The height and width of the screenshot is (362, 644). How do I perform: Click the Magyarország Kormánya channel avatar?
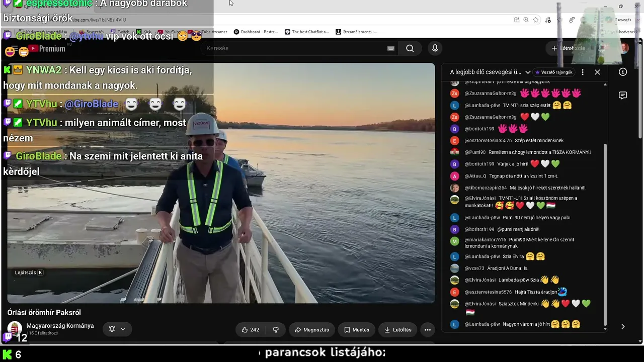(x=15, y=329)
